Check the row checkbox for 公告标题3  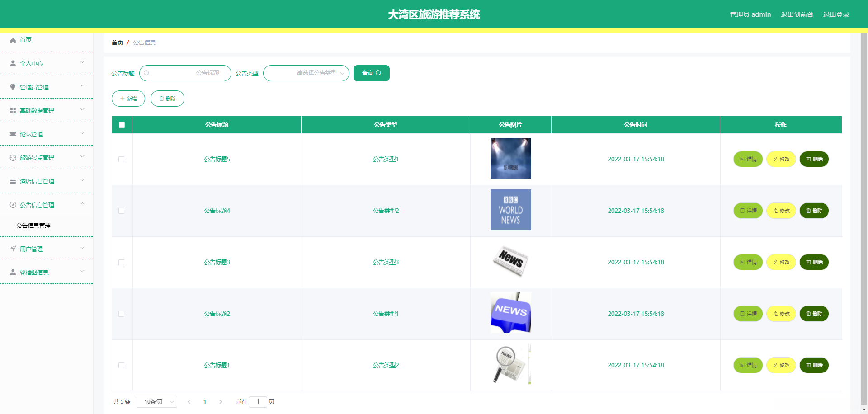tap(121, 263)
